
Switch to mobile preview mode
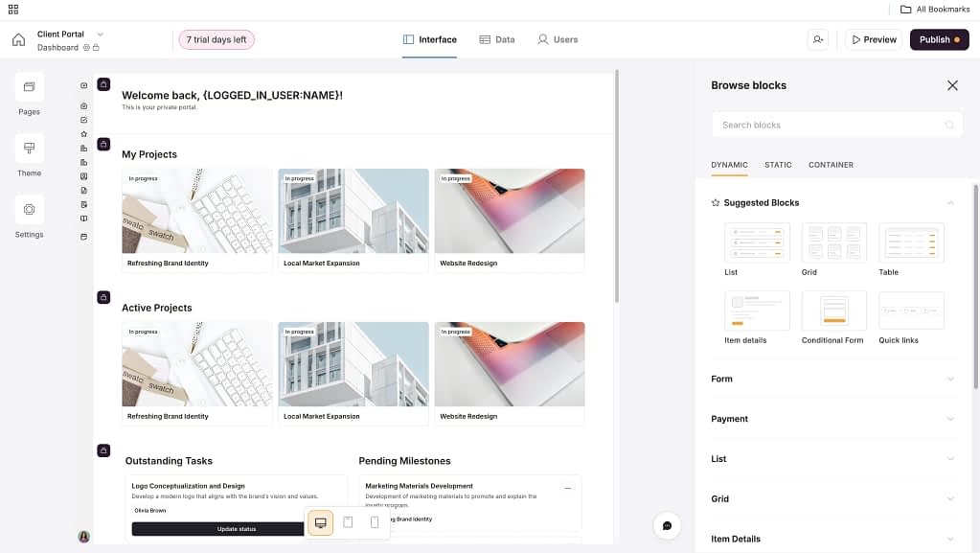375,522
